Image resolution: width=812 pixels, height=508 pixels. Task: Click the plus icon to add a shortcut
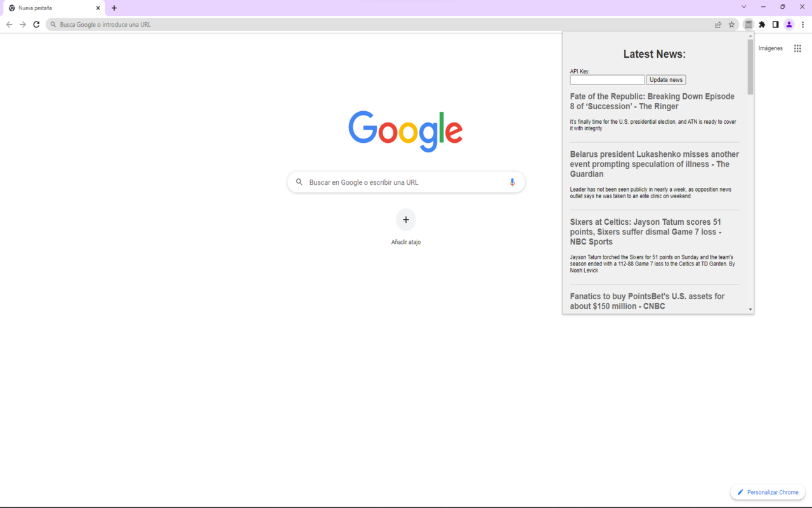tap(406, 220)
